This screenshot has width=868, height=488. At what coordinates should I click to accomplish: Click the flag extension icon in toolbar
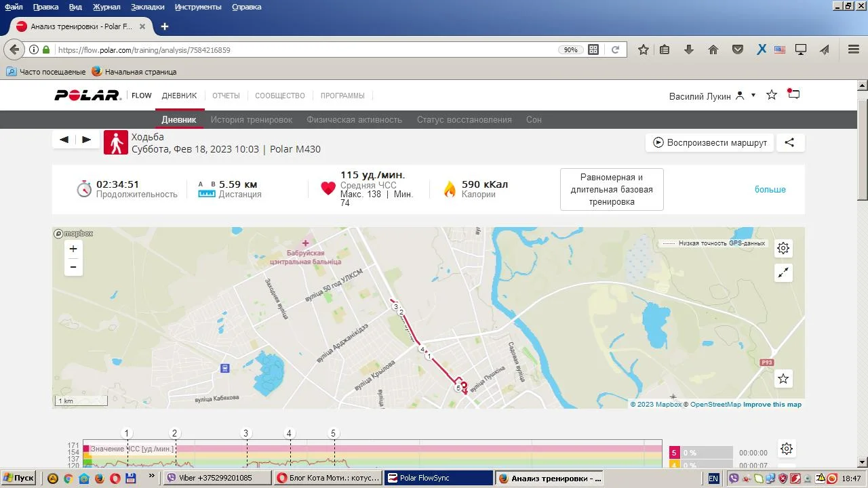[x=780, y=49]
